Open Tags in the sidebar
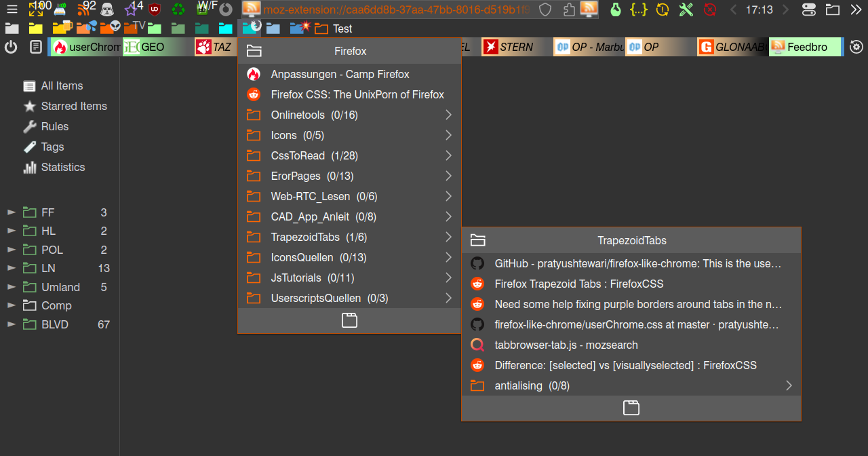Screen dimensions: 868x456 tap(43, 147)
